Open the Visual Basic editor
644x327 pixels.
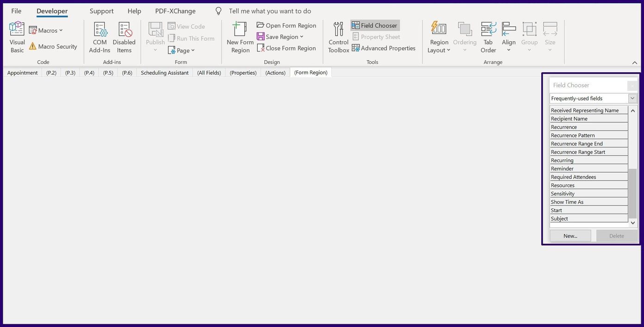pyautogui.click(x=17, y=37)
